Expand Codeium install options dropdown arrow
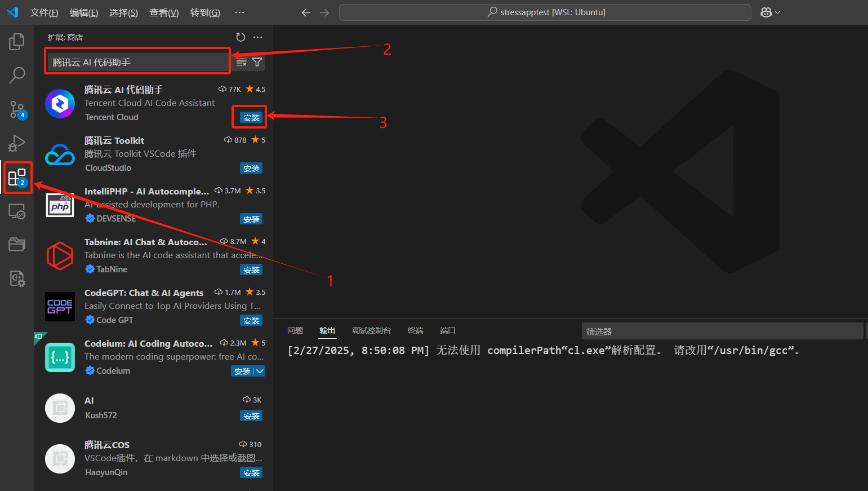This screenshot has width=868, height=491. (x=260, y=371)
